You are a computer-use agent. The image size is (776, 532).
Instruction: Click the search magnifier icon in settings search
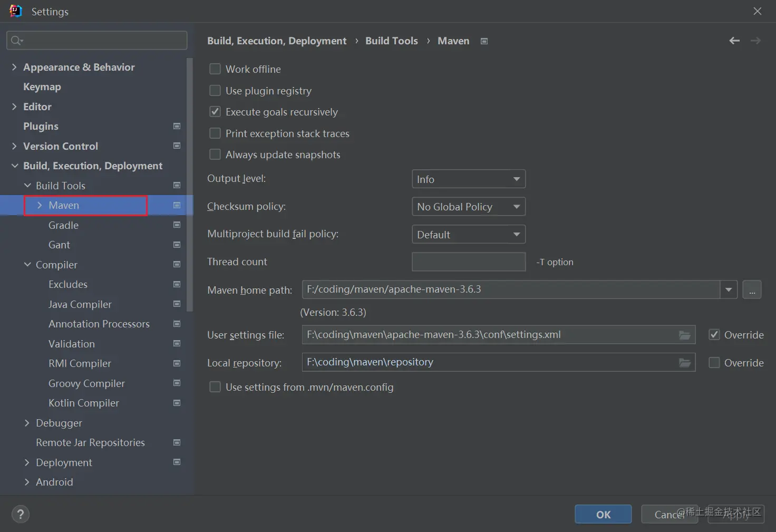[x=17, y=41]
